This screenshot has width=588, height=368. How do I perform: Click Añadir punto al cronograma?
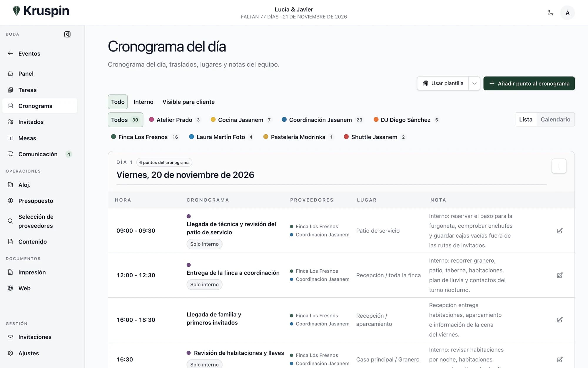(x=529, y=83)
